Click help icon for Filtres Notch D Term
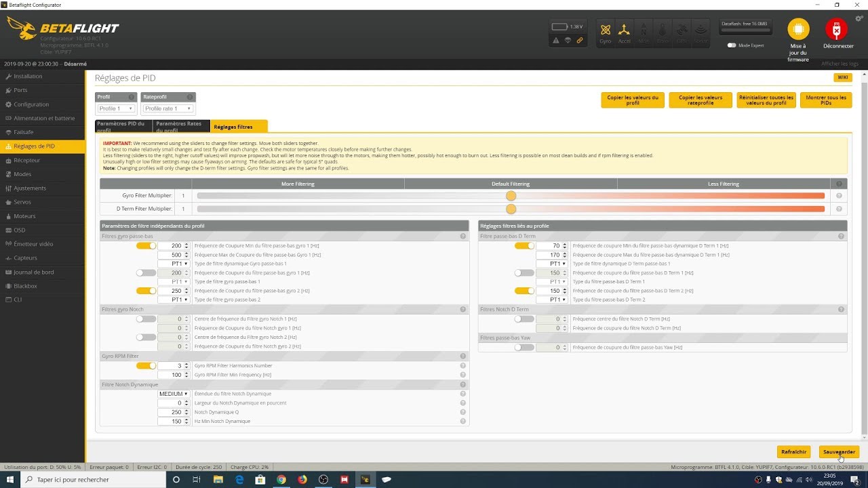The image size is (868, 488). click(x=842, y=310)
